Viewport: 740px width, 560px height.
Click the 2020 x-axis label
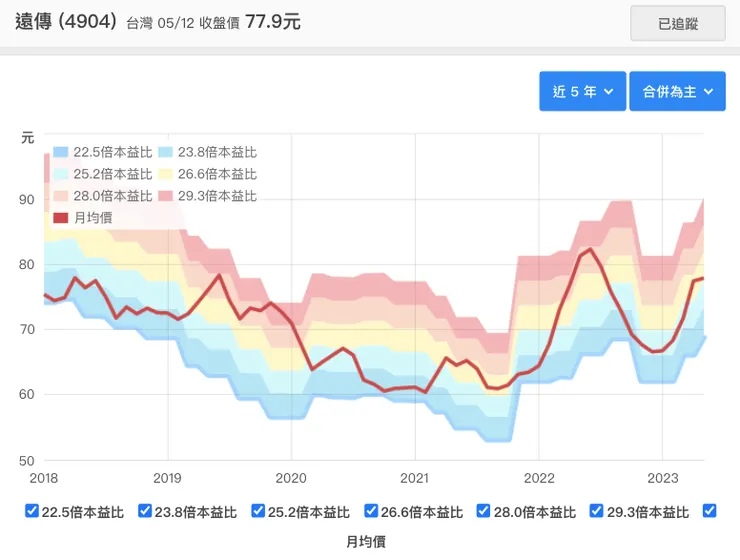[x=291, y=478]
